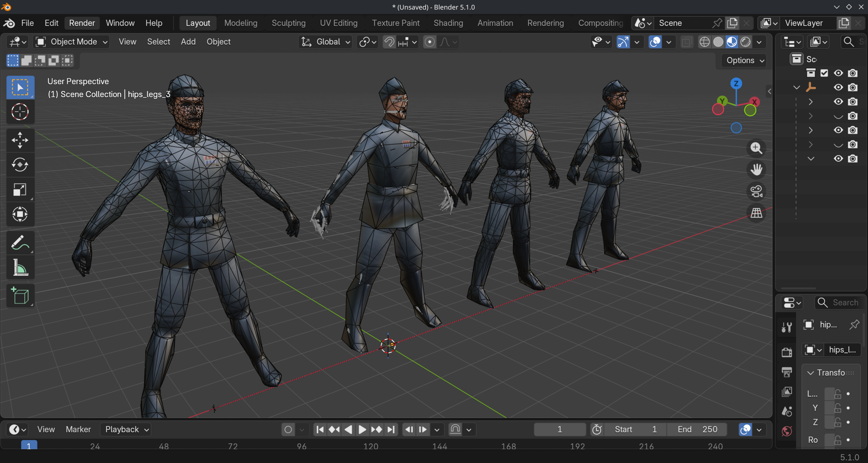868x463 pixels.
Task: Switch to the Sculpting workspace tab
Action: [x=289, y=23]
